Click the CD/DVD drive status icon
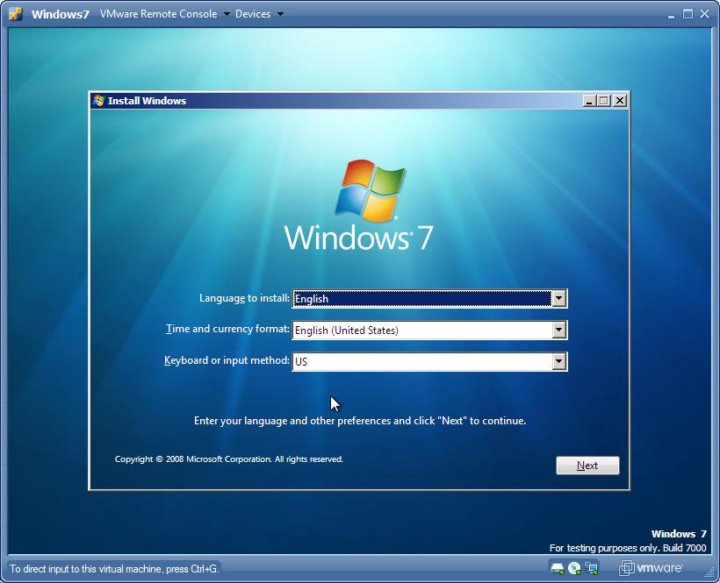720x583 pixels. pyautogui.click(x=575, y=568)
